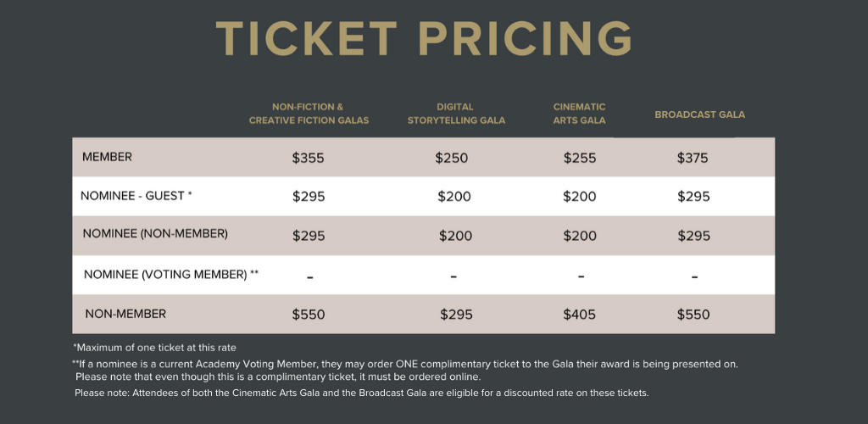Click the 'Maximum of one ticket' footnote
This screenshot has height=424, width=868.
(154, 349)
